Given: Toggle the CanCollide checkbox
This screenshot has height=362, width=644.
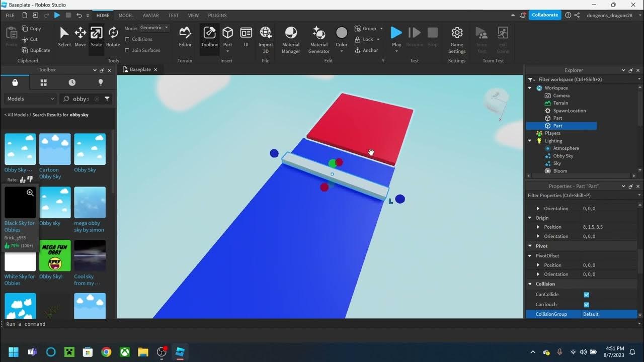Looking at the screenshot, I should click(x=586, y=295).
